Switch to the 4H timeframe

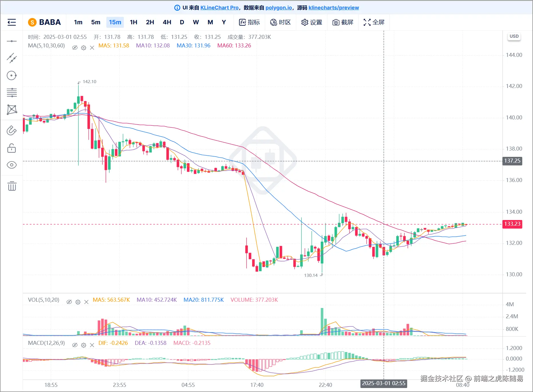(167, 22)
